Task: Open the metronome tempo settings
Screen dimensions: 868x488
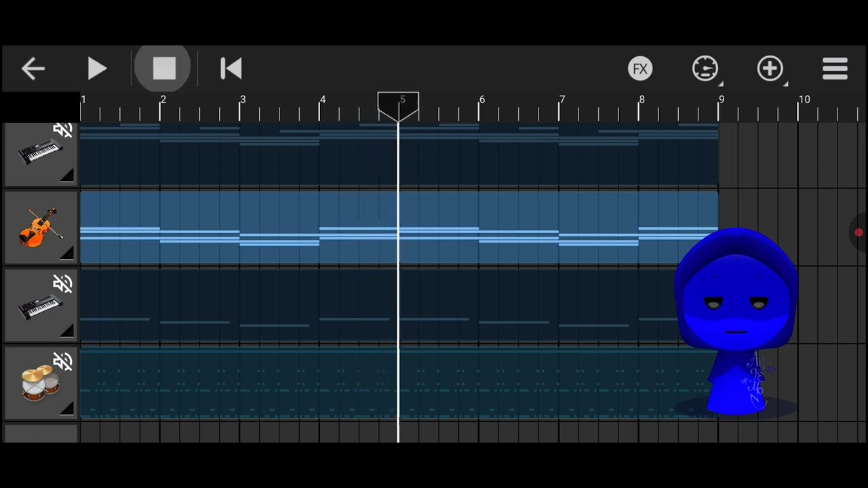Action: pos(705,68)
